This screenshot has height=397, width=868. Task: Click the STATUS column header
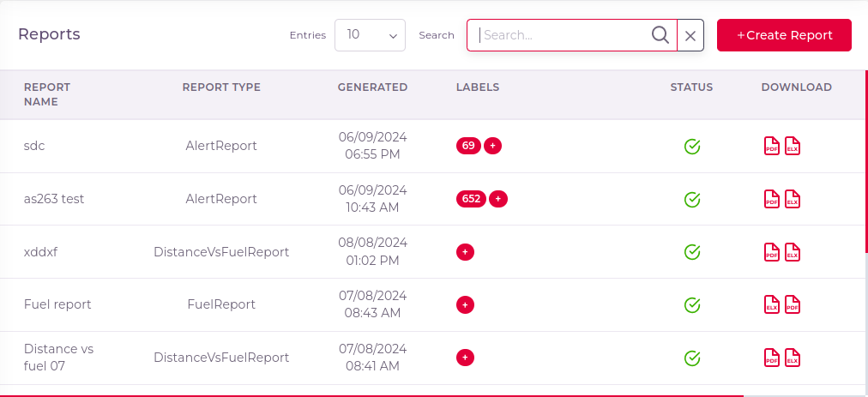[x=691, y=87]
